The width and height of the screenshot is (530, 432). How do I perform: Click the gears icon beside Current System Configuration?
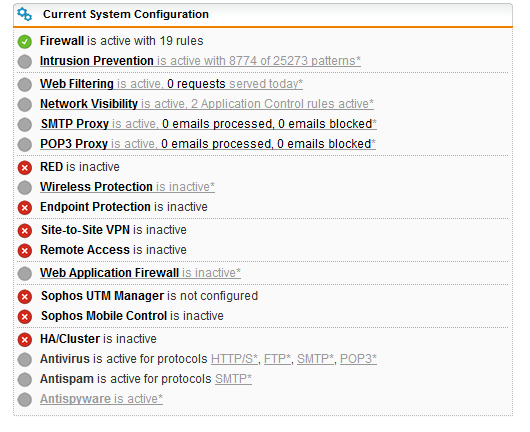click(x=24, y=14)
